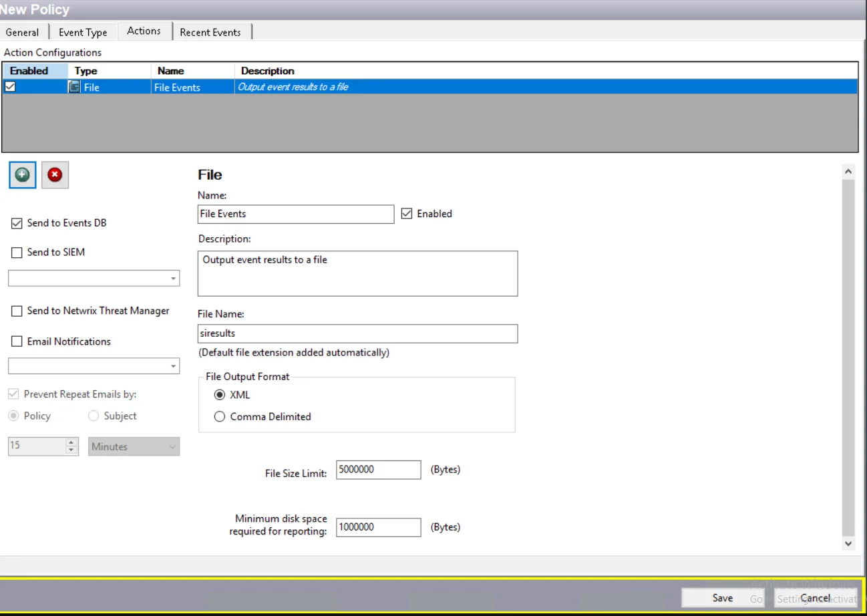Click the green add action button
This screenshot has width=867, height=616.
23,174
